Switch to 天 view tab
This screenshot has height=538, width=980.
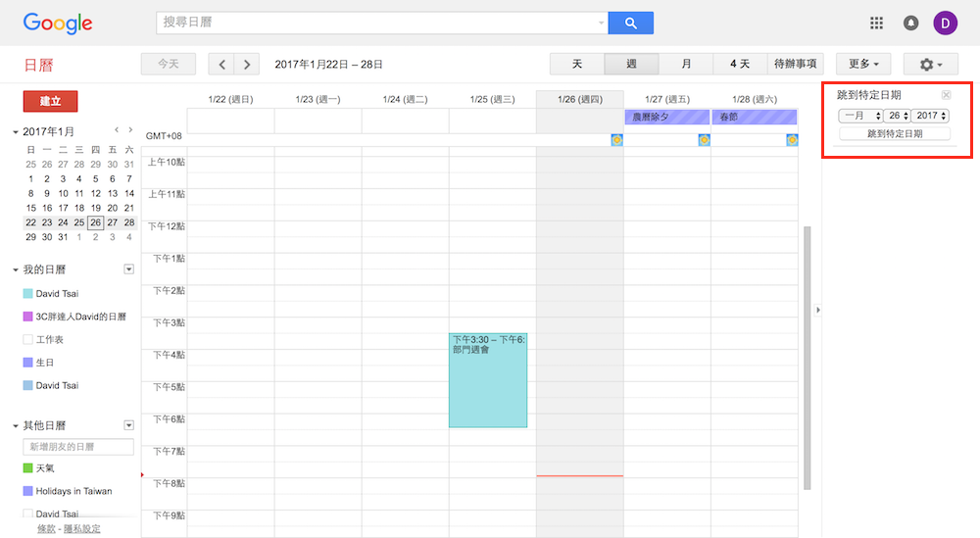pos(577,65)
